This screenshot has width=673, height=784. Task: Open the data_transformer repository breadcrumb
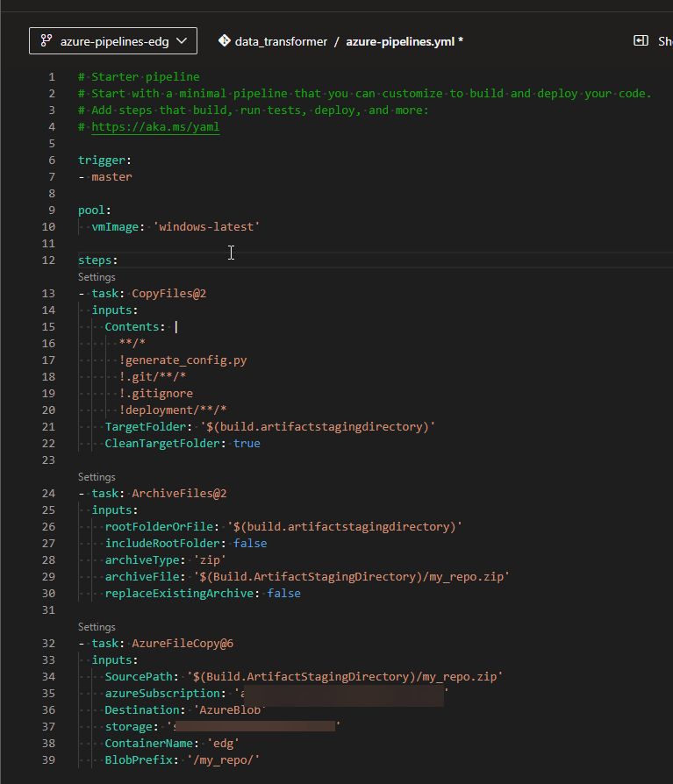point(281,41)
